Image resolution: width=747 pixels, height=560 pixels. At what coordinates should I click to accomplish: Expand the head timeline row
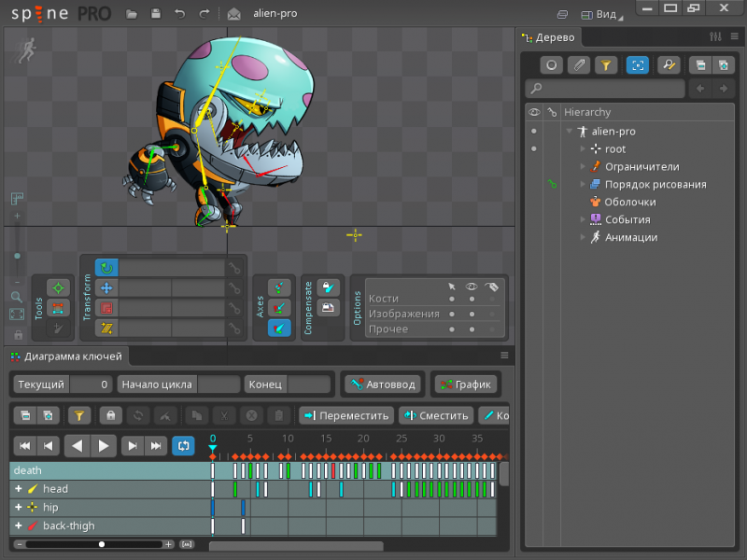point(18,489)
